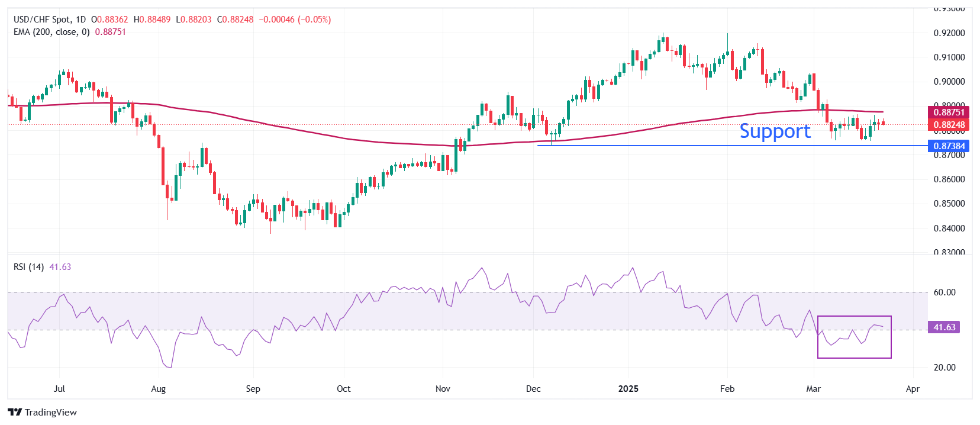Image resolution: width=980 pixels, height=425 pixels.
Task: Click the Apr label on the time axis
Action: [913, 389]
